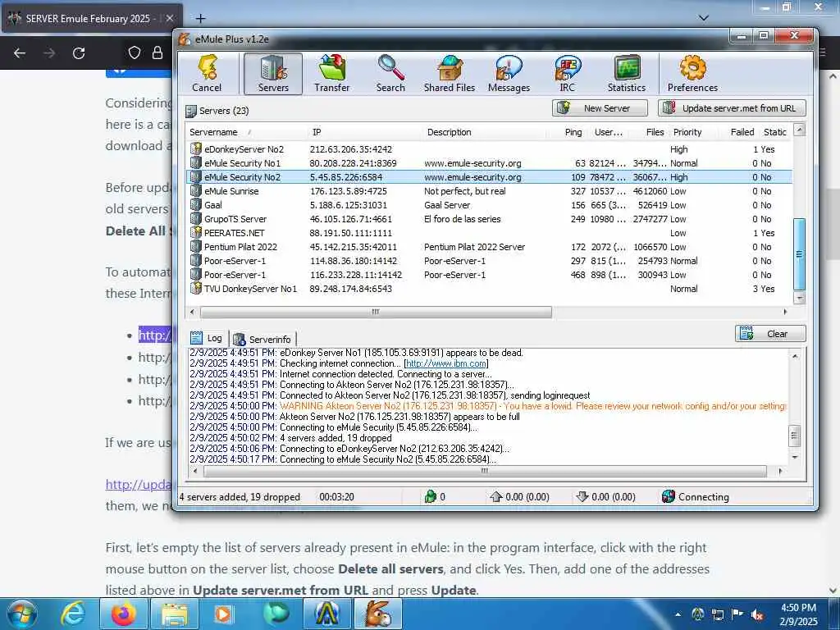Open the Shared Files toolbar page
Image resolution: width=840 pixels, height=630 pixels.
point(450,74)
